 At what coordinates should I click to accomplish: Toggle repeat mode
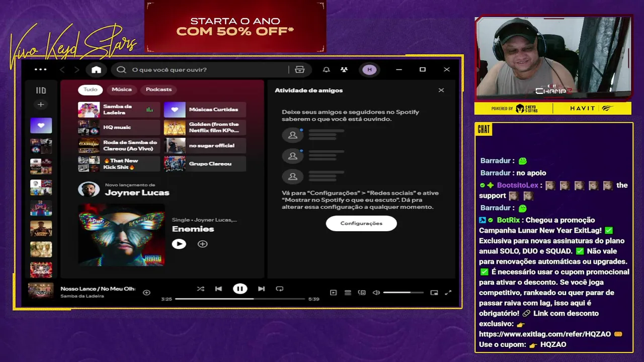280,289
